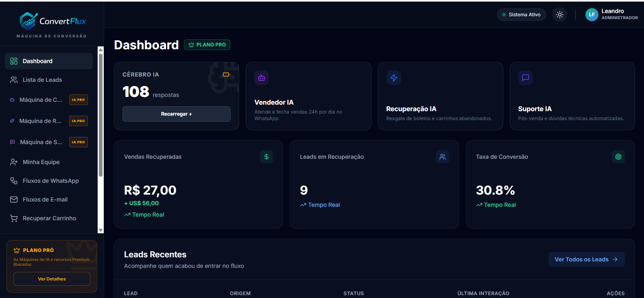Click the Recuperar Carrinho cart icon

(14, 218)
